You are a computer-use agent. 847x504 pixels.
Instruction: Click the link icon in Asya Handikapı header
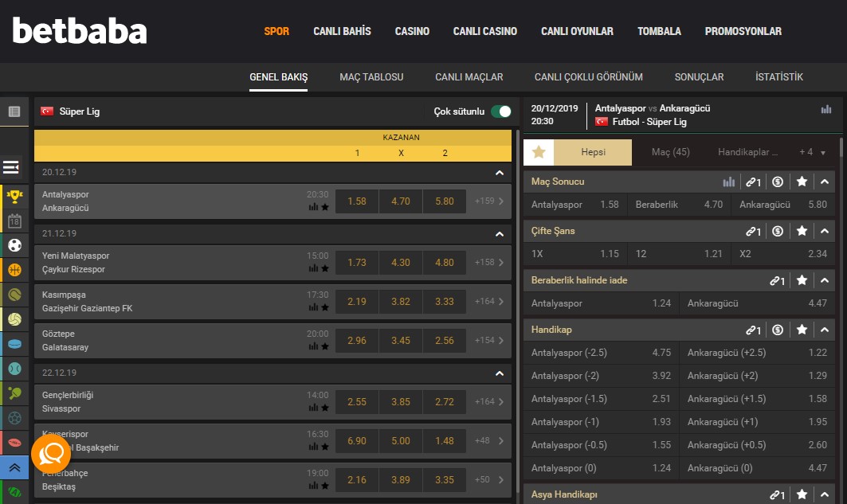click(778, 494)
